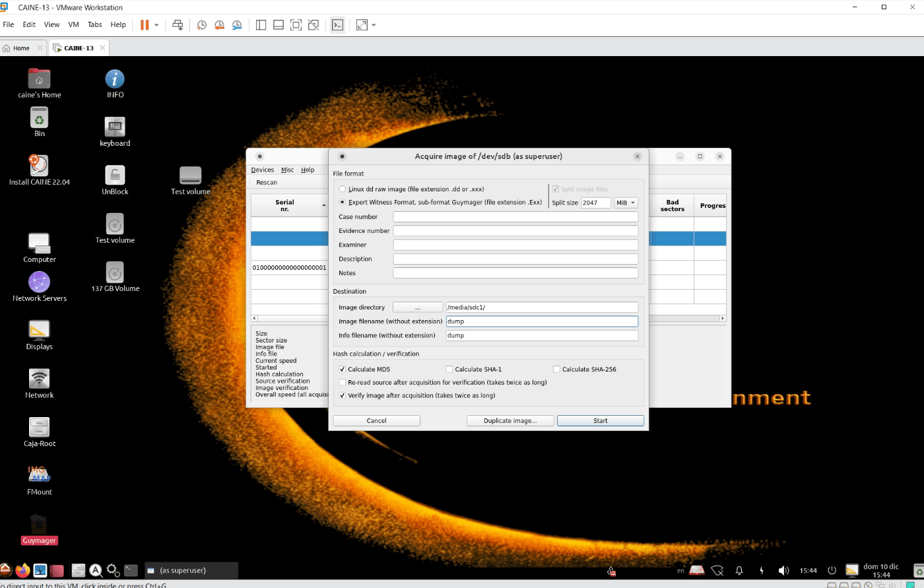Click the Info filename field
924x588 pixels.
pyautogui.click(x=542, y=335)
